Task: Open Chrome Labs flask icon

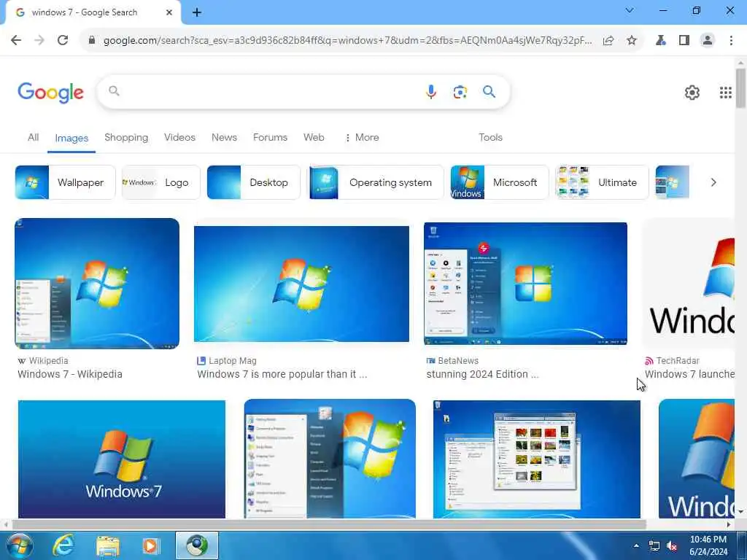Action: click(x=661, y=41)
